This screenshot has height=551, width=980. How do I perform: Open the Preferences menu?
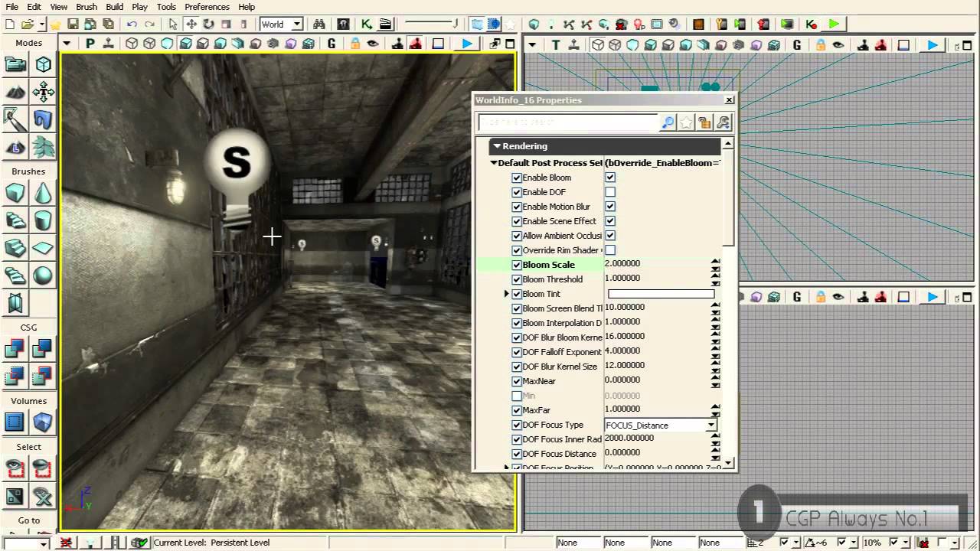[x=207, y=7]
